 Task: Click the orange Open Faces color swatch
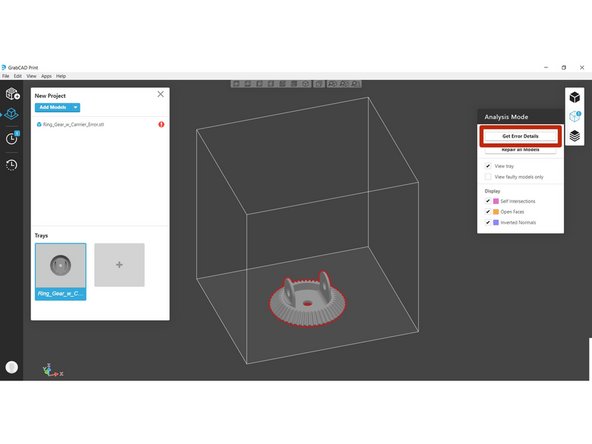496,211
